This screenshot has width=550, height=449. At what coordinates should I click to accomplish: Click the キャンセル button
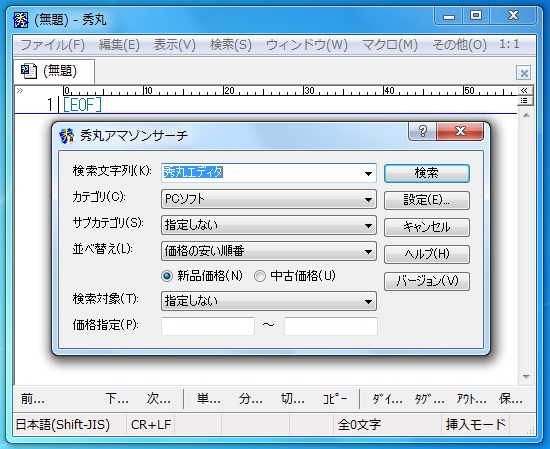pyautogui.click(x=427, y=227)
